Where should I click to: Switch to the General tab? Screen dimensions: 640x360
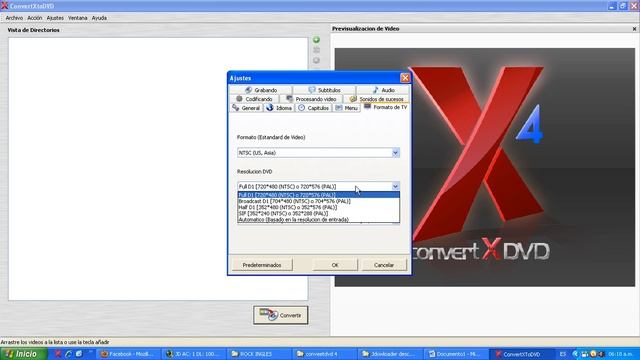246,108
